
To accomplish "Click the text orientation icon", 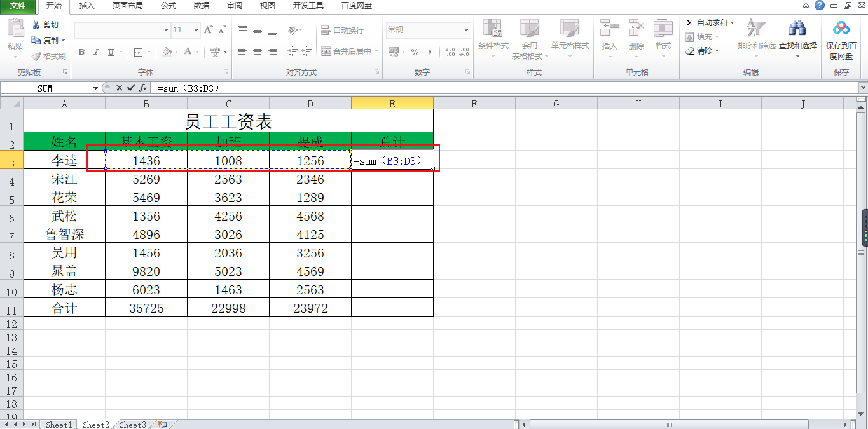I will [x=292, y=30].
